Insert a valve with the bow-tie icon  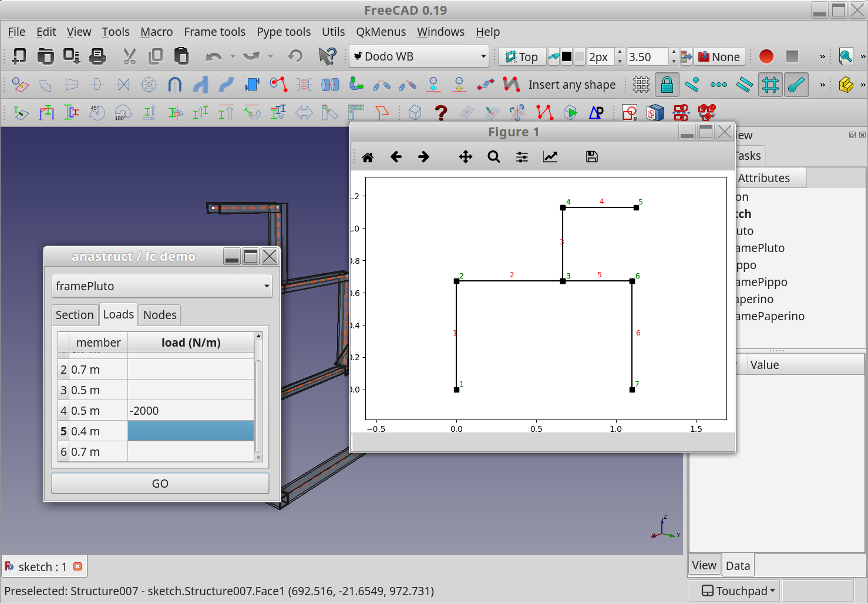[x=123, y=85]
